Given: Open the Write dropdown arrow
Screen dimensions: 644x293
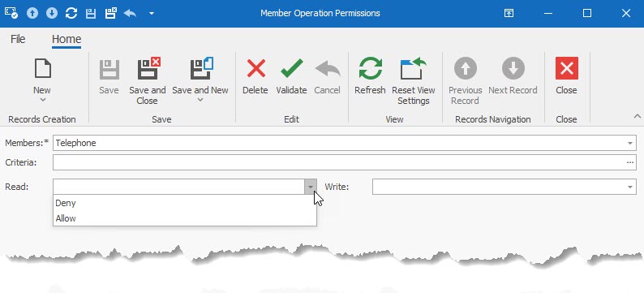Looking at the screenshot, I should pos(630,187).
